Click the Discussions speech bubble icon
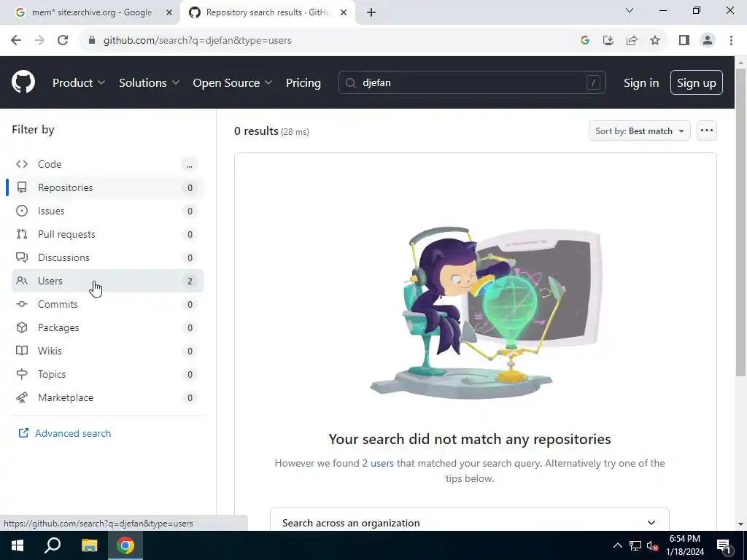This screenshot has width=747, height=560. tap(22, 257)
